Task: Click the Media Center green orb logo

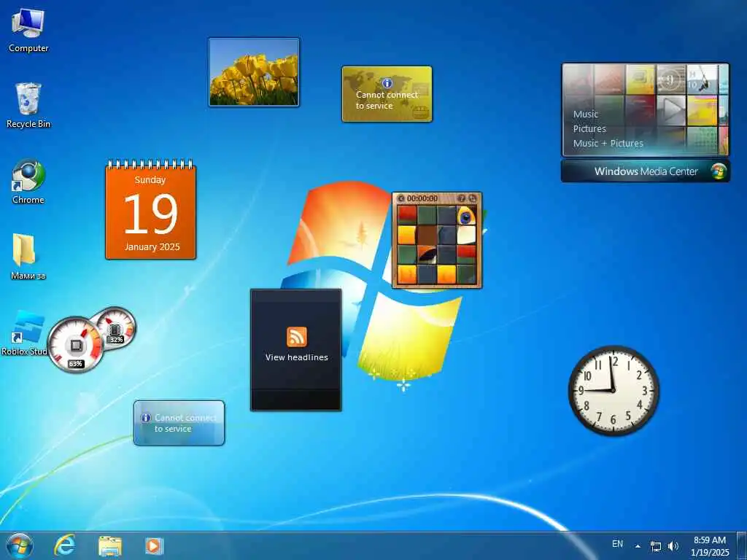Action: (719, 171)
